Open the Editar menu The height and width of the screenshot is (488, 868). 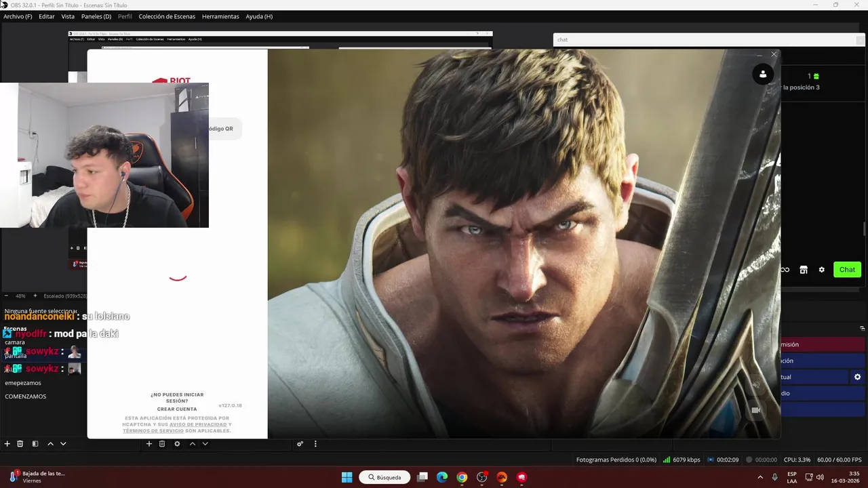47,16
